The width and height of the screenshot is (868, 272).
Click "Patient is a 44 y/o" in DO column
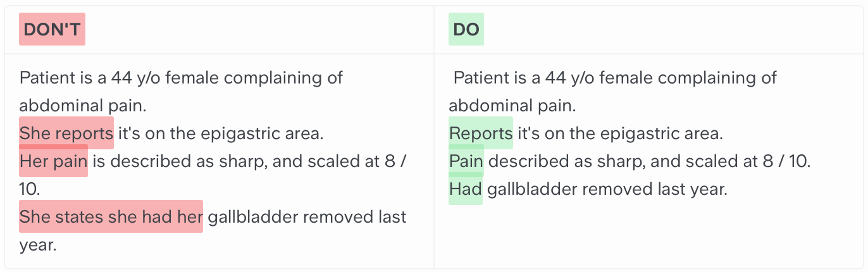pos(517,78)
